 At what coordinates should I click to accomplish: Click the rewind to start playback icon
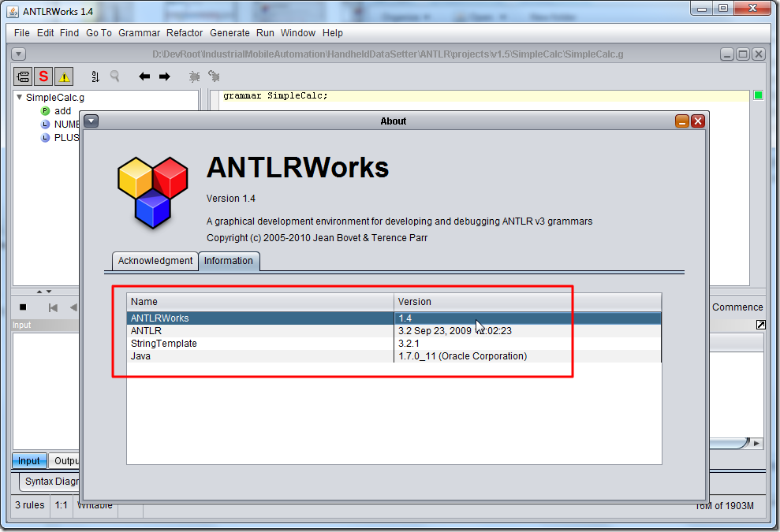53,307
